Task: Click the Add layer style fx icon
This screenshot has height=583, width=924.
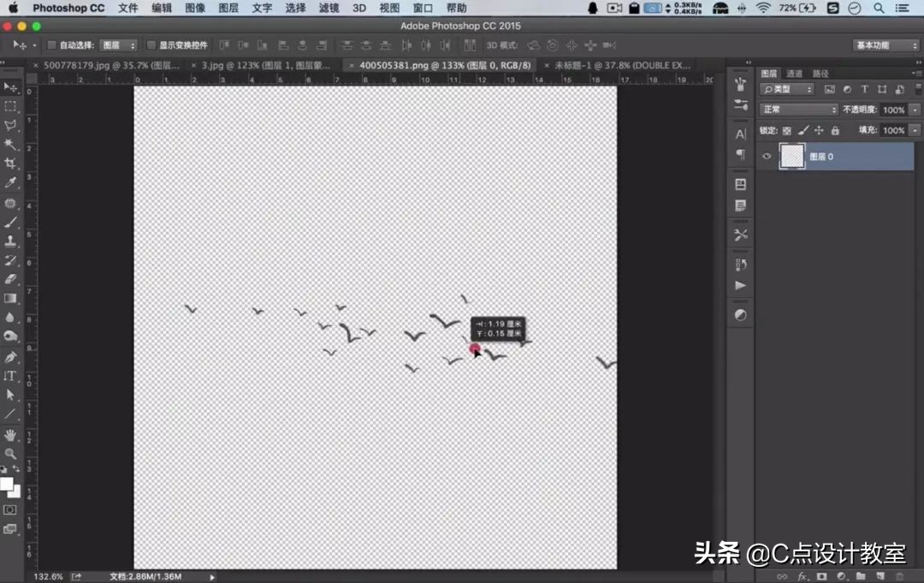Action: pos(802,576)
